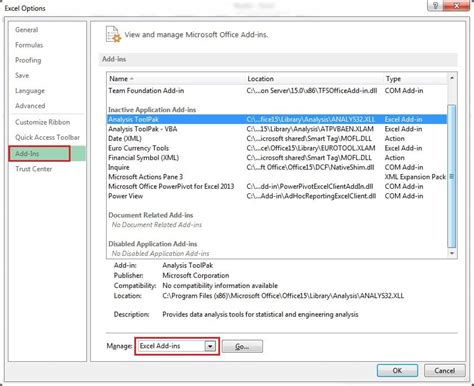This screenshot has height=386, width=474.
Task: Click the scrollbar up arrow in add-ins list
Action: (452, 78)
